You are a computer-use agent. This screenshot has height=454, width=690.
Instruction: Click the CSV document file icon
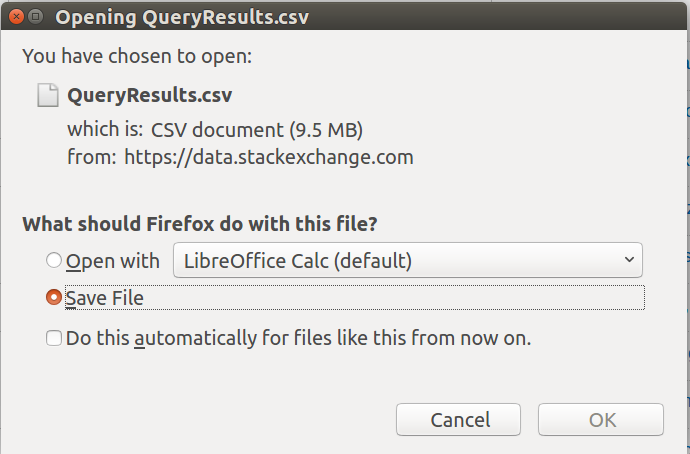(x=46, y=95)
